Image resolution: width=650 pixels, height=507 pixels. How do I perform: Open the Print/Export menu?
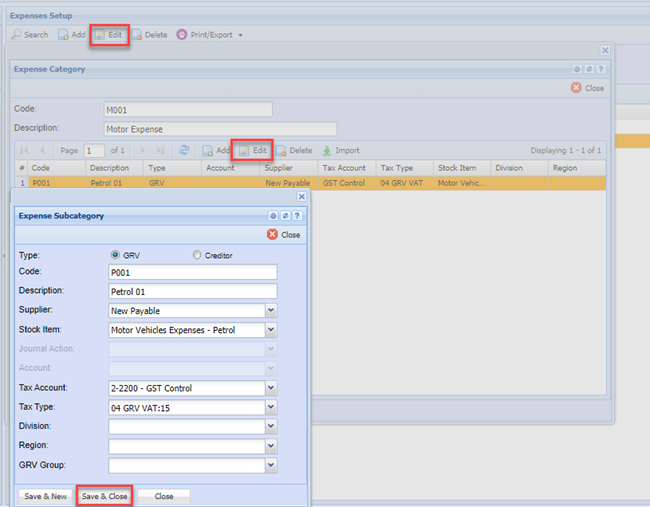(x=210, y=34)
